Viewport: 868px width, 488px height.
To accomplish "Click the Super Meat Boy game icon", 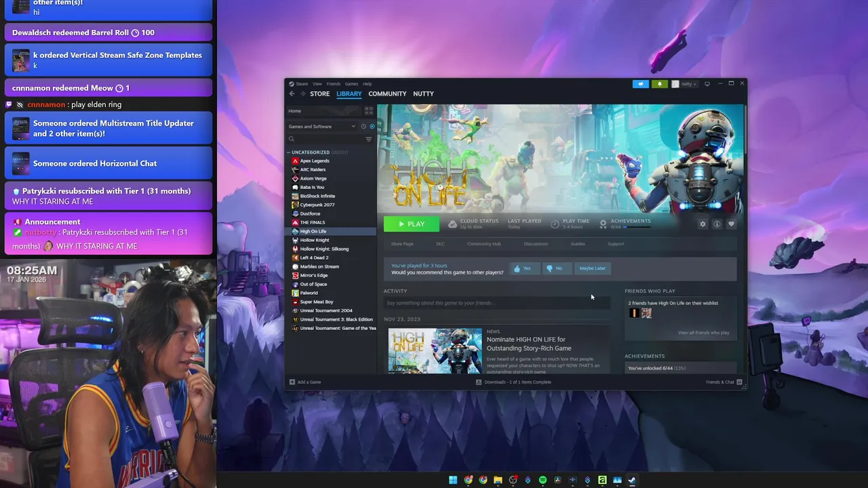I will 295,302.
